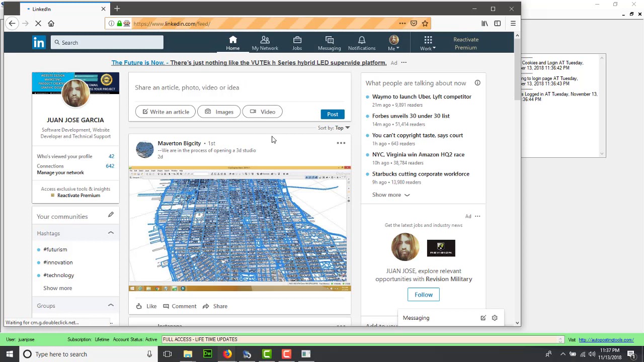Click Reactivate Premium in profile card
This screenshot has height=362, width=644.
(75, 196)
